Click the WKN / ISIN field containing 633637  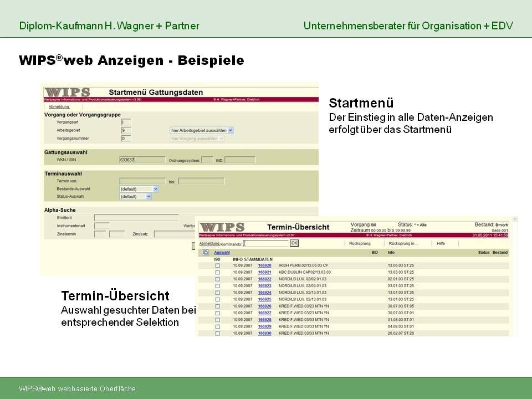pos(142,160)
